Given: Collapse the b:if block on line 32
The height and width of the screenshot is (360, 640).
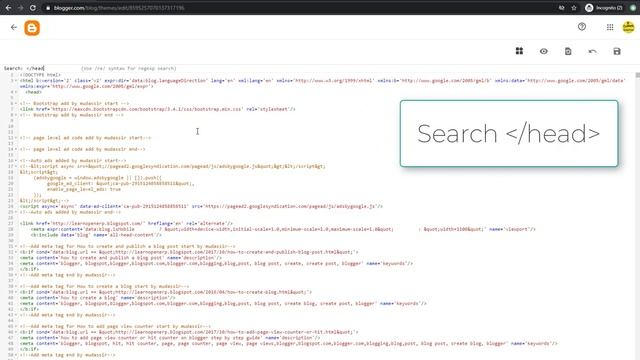Looking at the screenshot, I should point(16,252).
